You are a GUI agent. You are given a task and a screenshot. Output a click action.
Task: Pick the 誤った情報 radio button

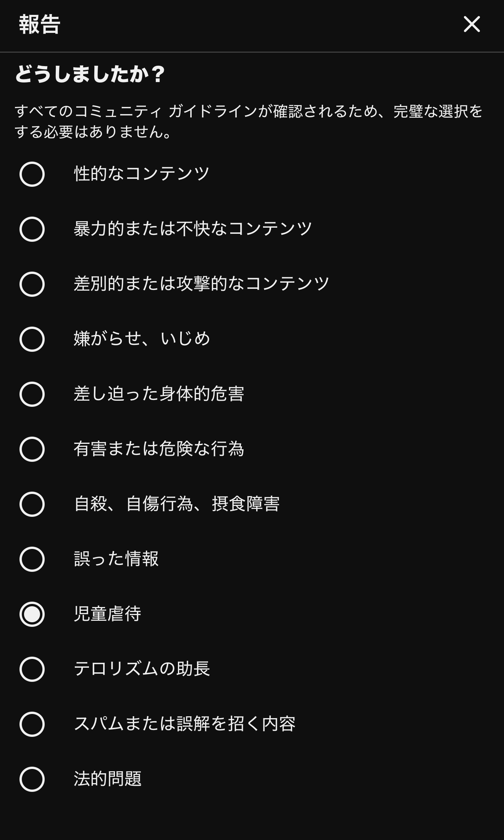pyautogui.click(x=32, y=559)
